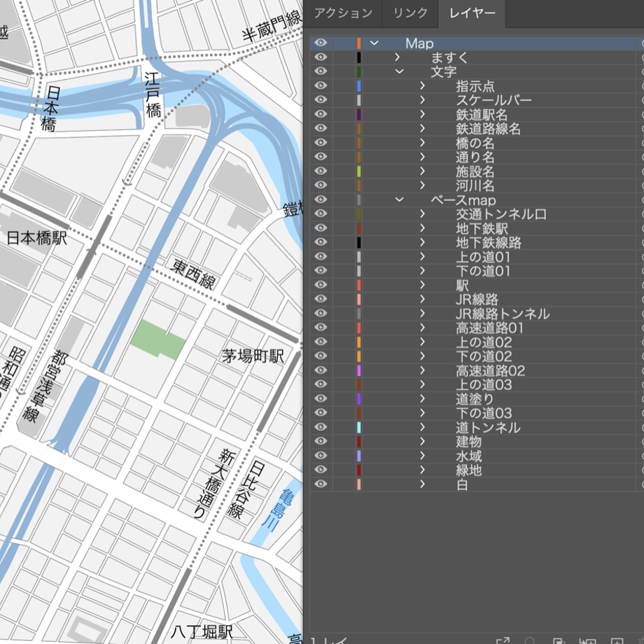Select the 上の道02 layer row
Viewport: 644px width, 644px height.
477,342
